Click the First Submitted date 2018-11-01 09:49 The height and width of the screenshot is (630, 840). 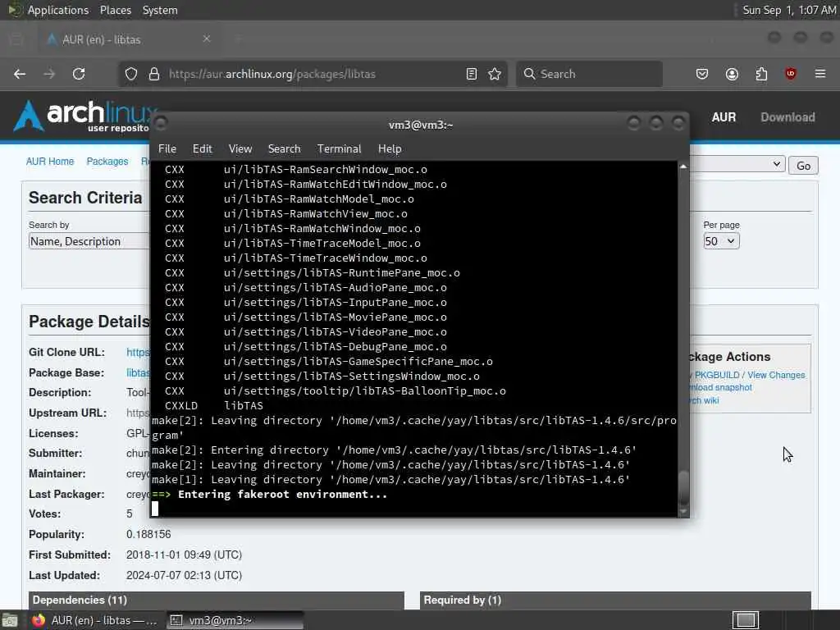(184, 555)
